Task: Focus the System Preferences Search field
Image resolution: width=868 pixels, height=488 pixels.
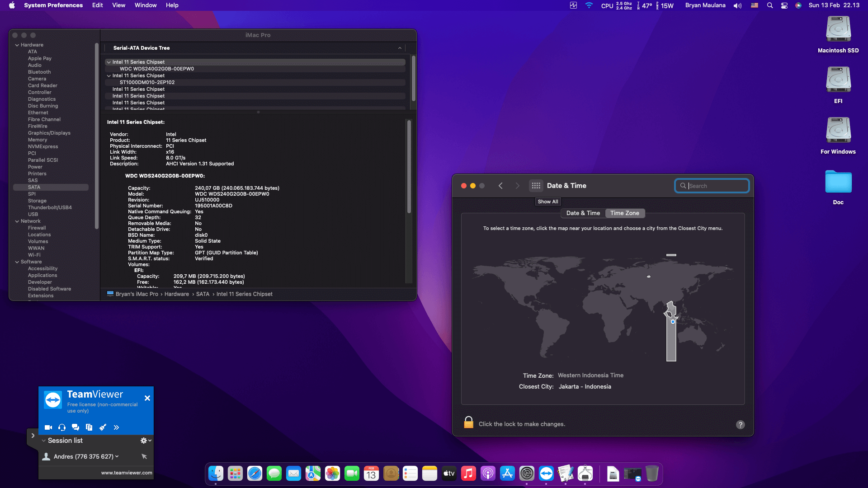Action: tap(712, 186)
